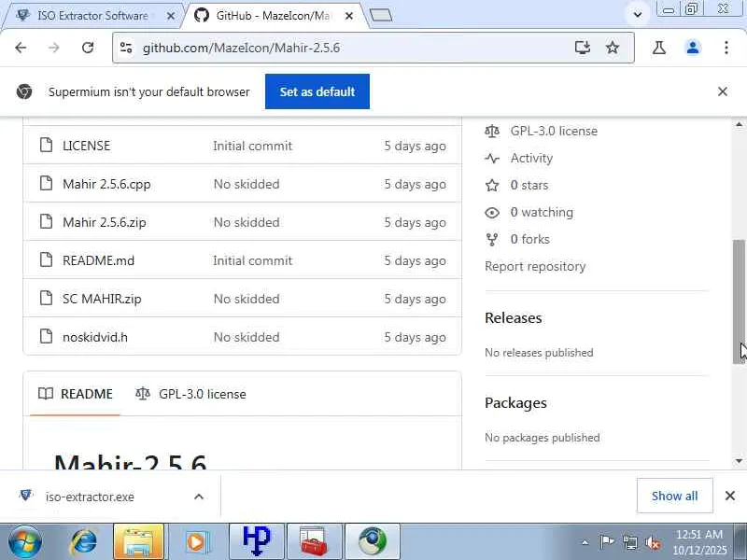The height and width of the screenshot is (560, 747).
Task: Open the LICENSE file
Action: pyautogui.click(x=86, y=146)
